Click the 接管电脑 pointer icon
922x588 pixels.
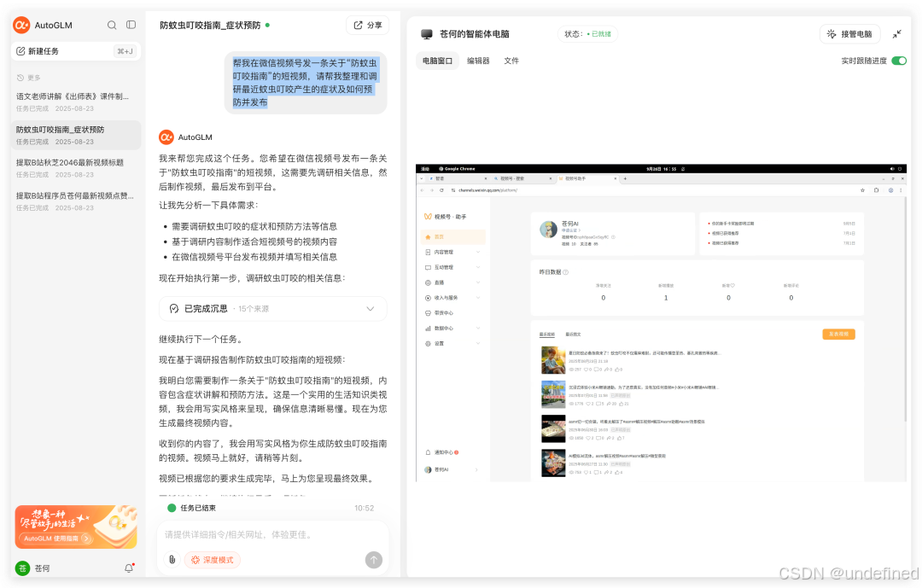click(832, 34)
